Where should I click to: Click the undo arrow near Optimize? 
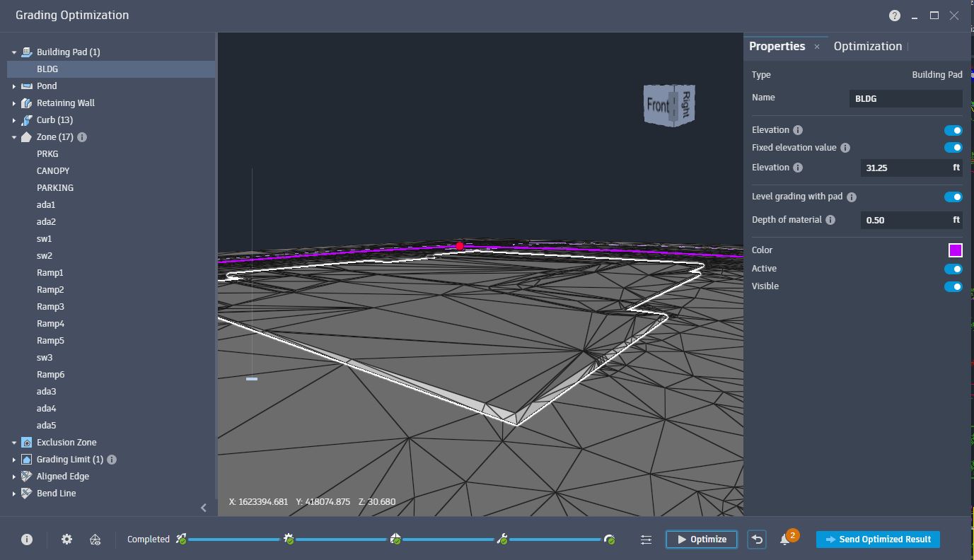756,539
